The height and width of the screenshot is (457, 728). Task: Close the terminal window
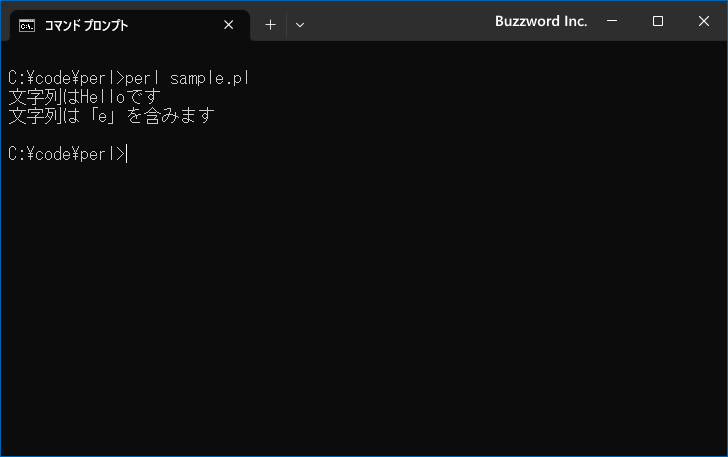click(703, 21)
